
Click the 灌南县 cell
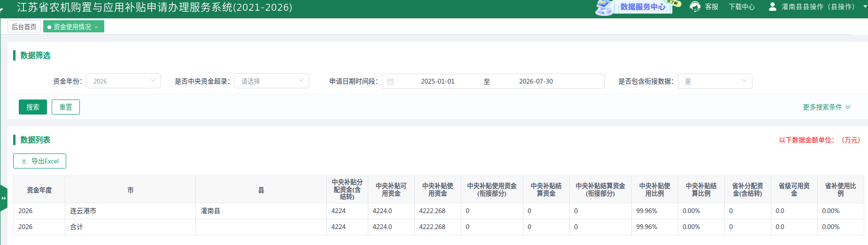coord(261,211)
